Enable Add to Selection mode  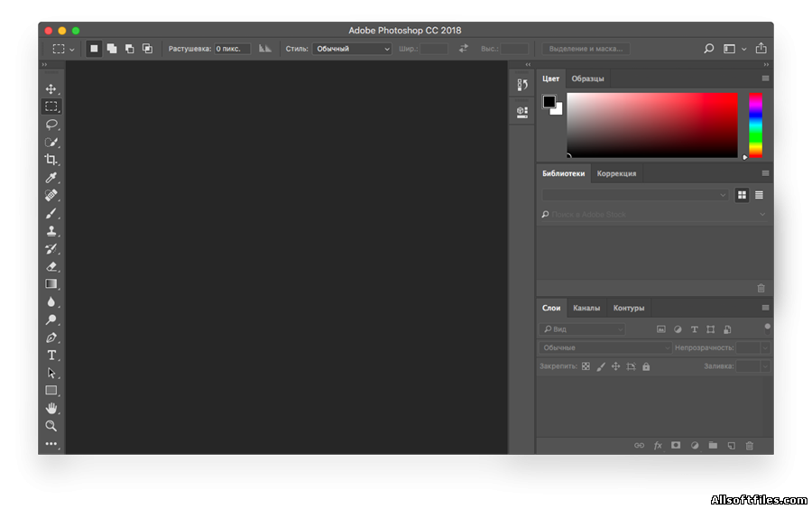pyautogui.click(x=112, y=49)
